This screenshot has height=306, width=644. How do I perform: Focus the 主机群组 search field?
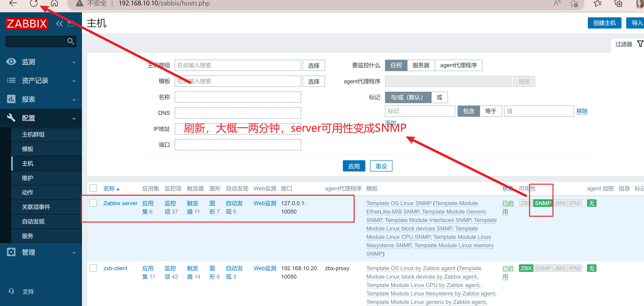pos(238,65)
